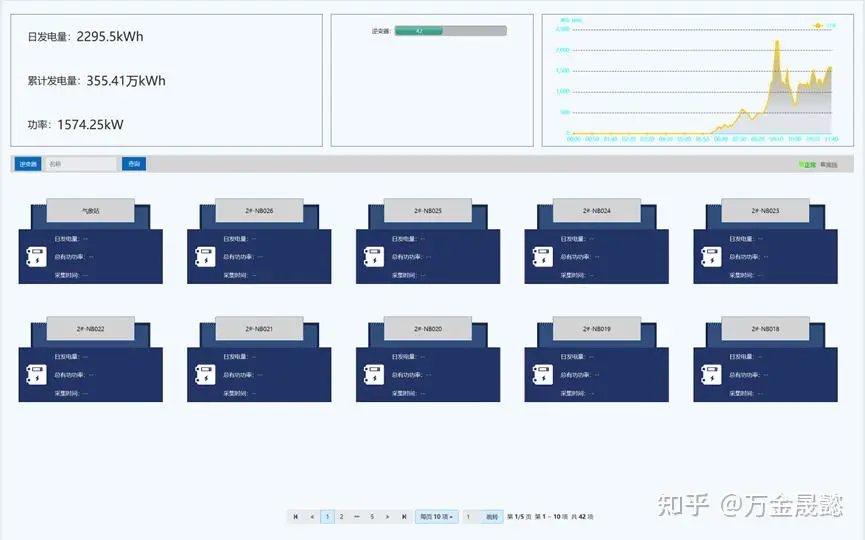This screenshot has width=865, height=540.
Task: Click the inverter icon on 2#-NB025 card
Action: (x=373, y=257)
